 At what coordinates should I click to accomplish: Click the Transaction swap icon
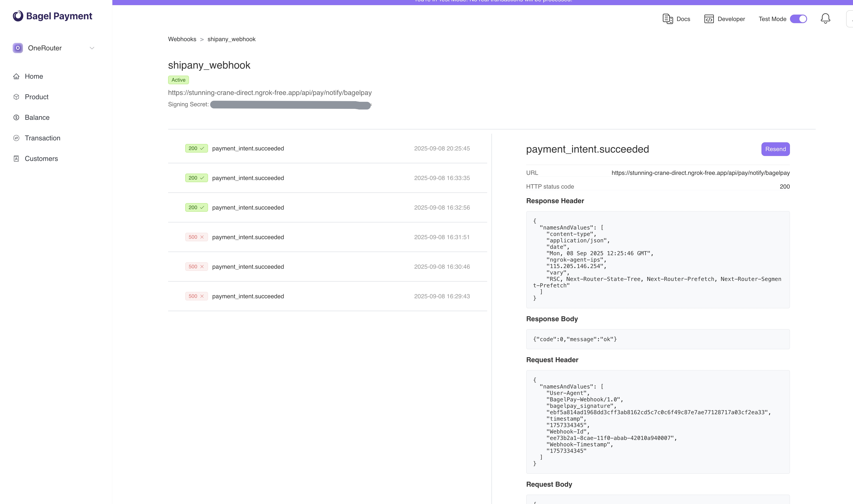coord(16,138)
